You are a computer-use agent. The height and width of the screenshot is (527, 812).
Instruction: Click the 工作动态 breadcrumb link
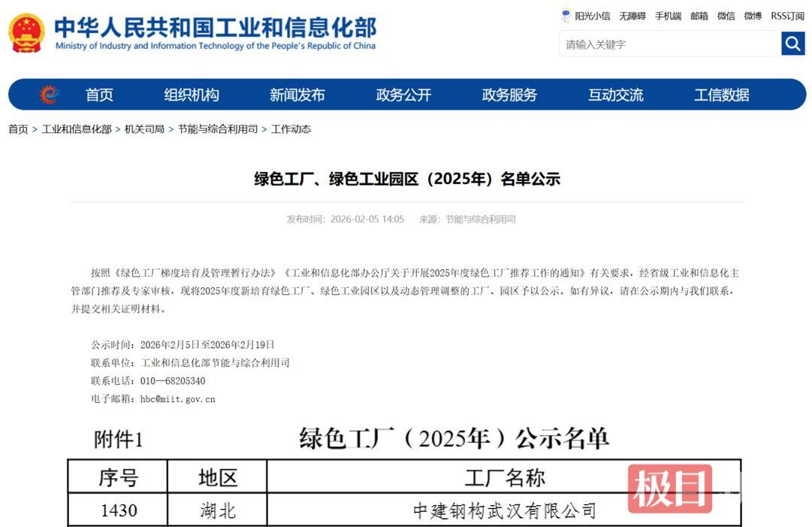point(291,129)
